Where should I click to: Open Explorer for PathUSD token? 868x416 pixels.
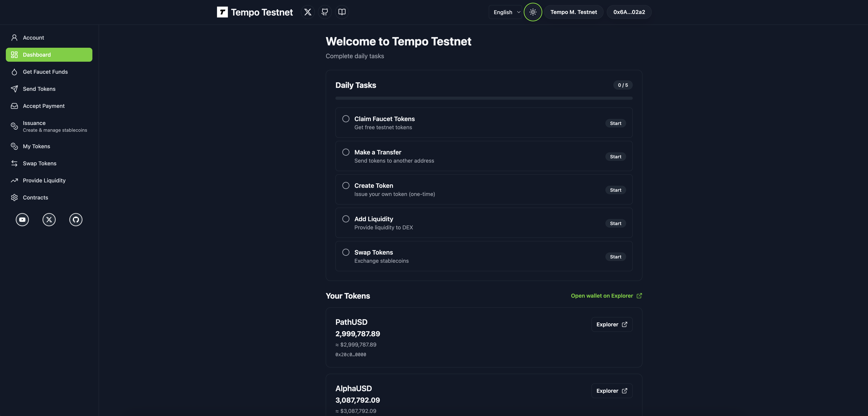pyautogui.click(x=612, y=324)
